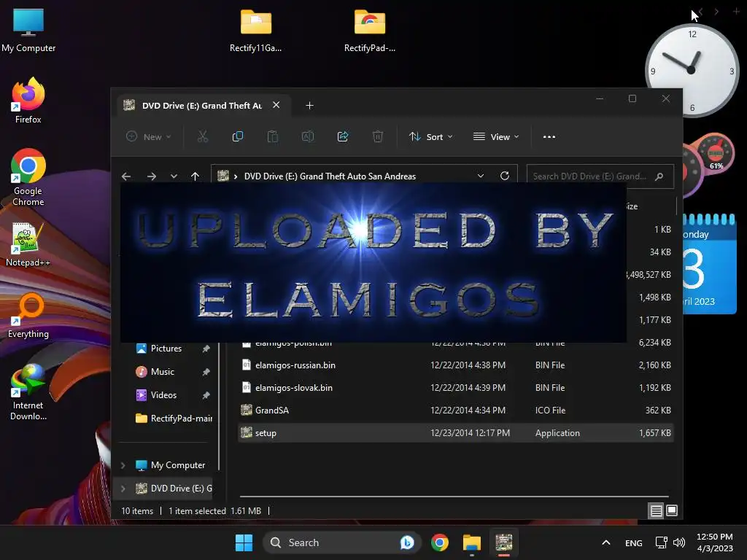
Task: Click the analog clock desktop widget
Action: [692, 70]
